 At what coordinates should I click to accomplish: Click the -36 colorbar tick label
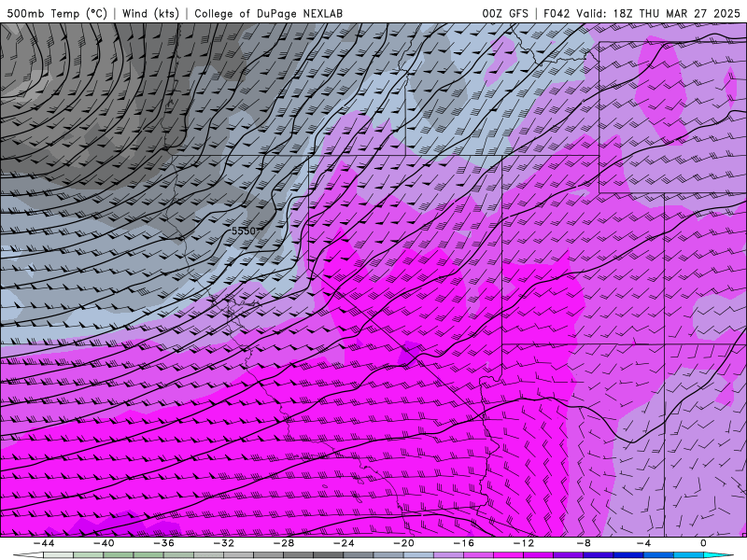163,543
